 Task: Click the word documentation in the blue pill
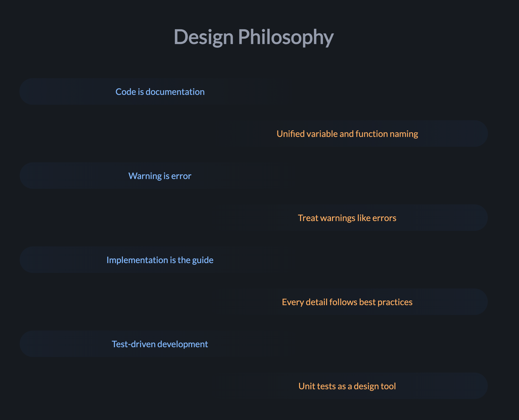tap(175, 92)
